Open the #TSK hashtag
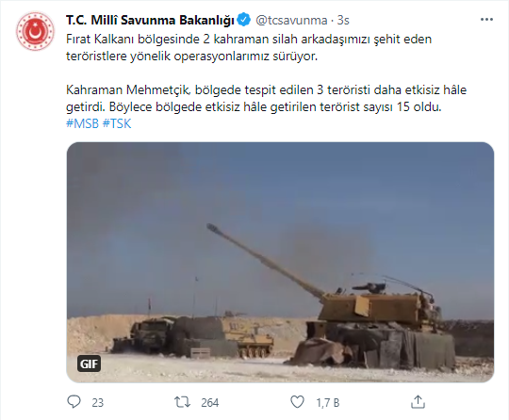The width and height of the screenshot is (509, 420). [x=117, y=124]
